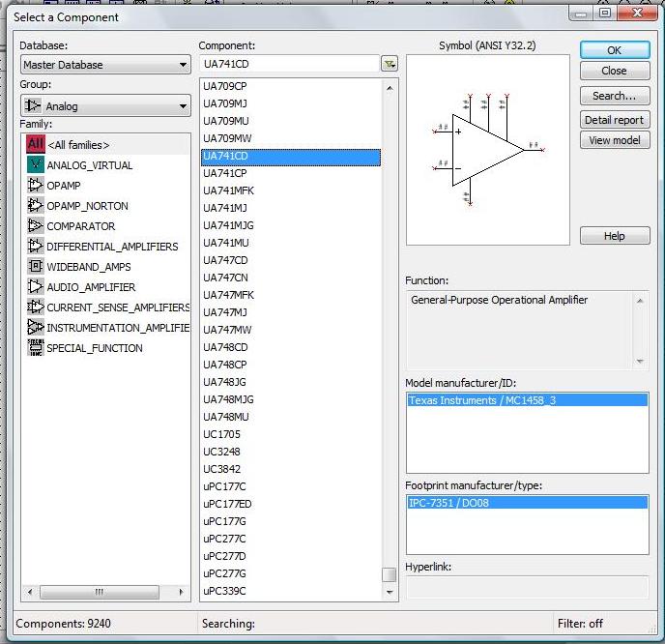Pick the COMPARATOR family icon
This screenshot has height=644, width=665.
point(36,226)
